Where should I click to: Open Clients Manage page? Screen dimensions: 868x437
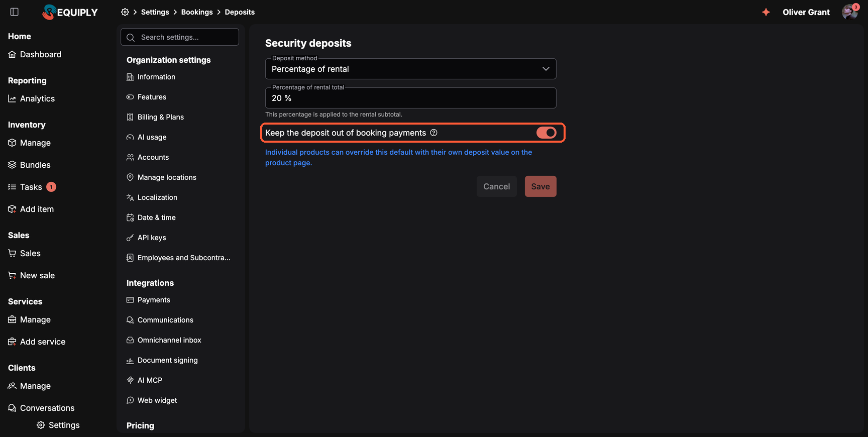[30, 386]
